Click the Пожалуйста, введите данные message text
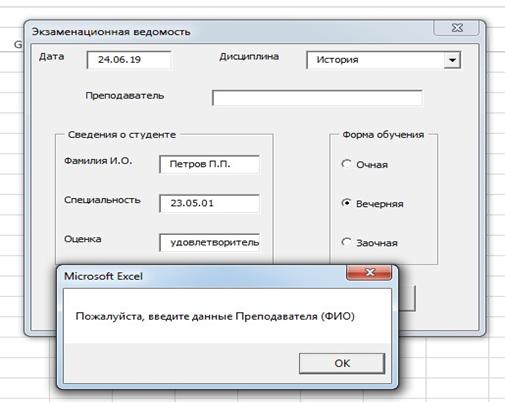The height and width of the screenshot is (402, 505). point(215,316)
